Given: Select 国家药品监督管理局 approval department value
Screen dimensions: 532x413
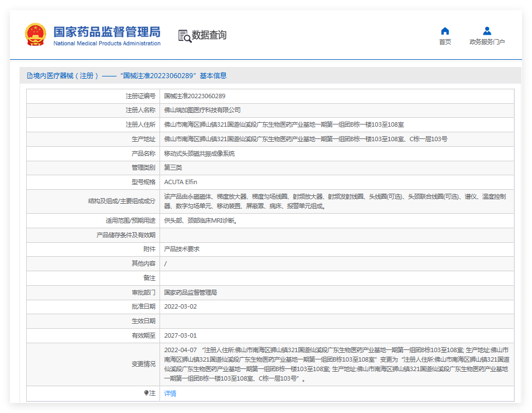Looking at the screenshot, I should point(190,292).
